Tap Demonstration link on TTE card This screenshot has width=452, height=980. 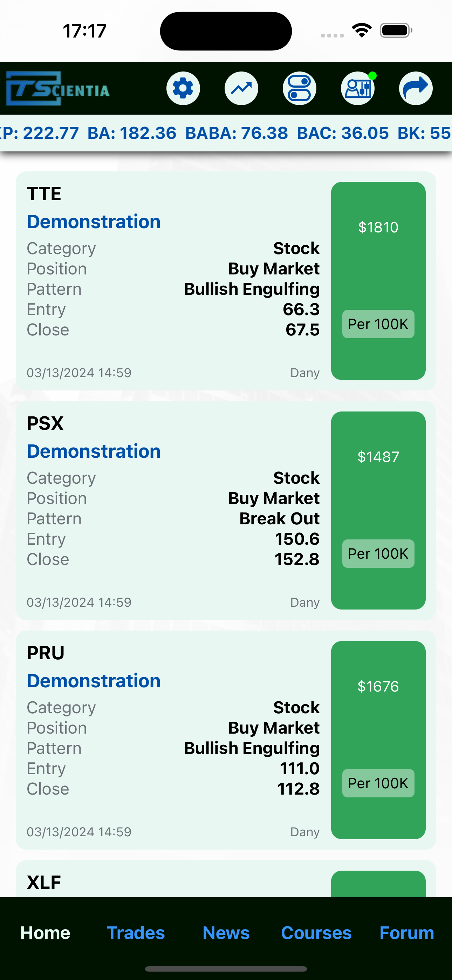[94, 222]
